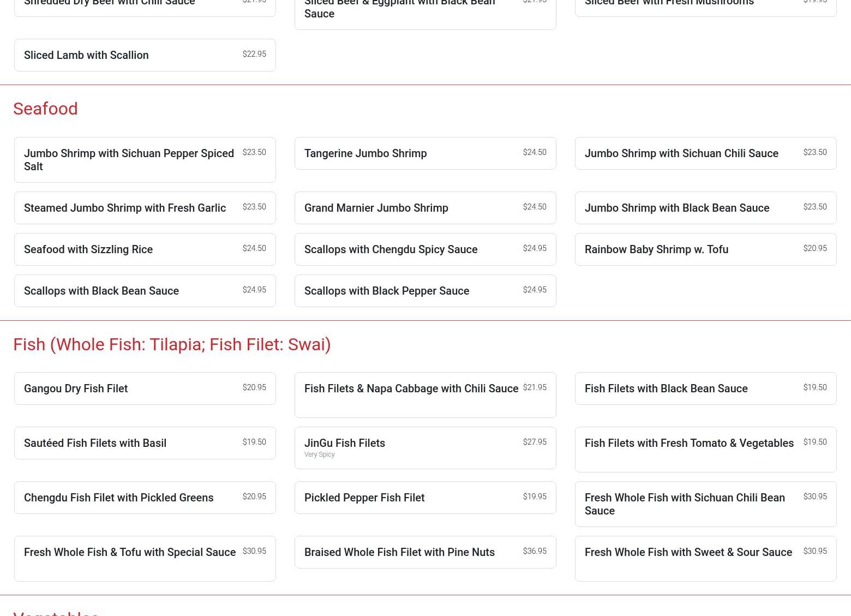
Task: Open Braised Whole Fish Filet with Pine Nuts
Action: point(425,552)
